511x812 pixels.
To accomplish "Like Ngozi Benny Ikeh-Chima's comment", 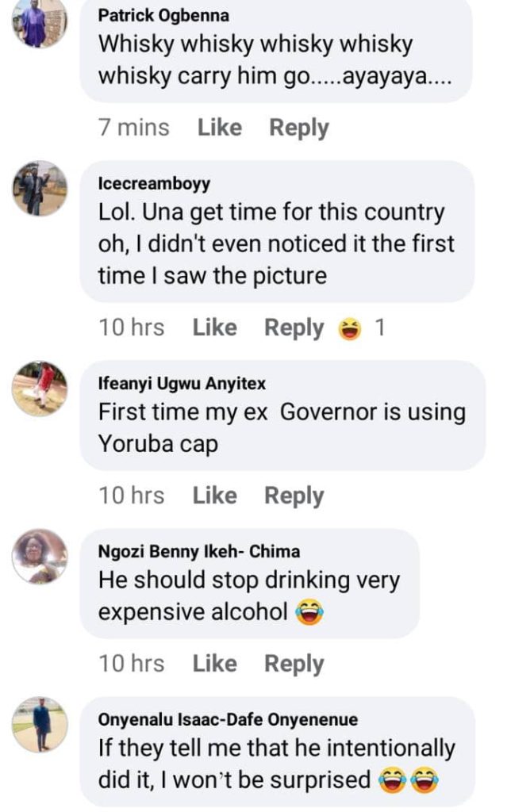I will click(214, 664).
